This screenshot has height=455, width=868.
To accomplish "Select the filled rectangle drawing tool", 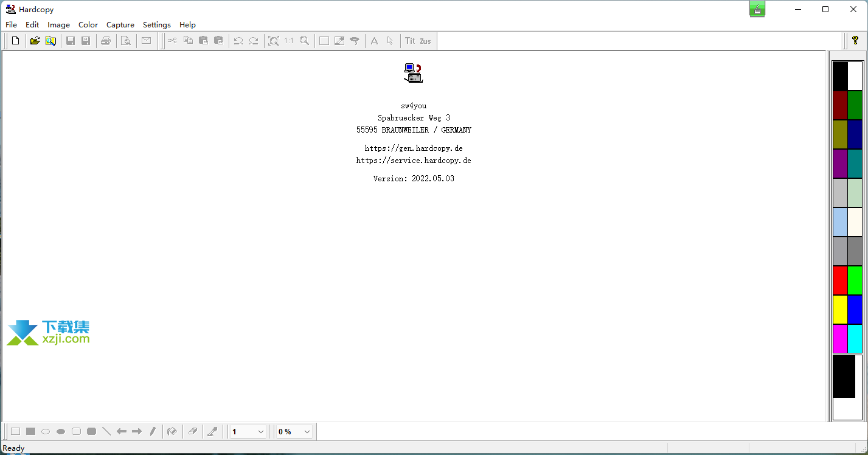I will (30, 431).
